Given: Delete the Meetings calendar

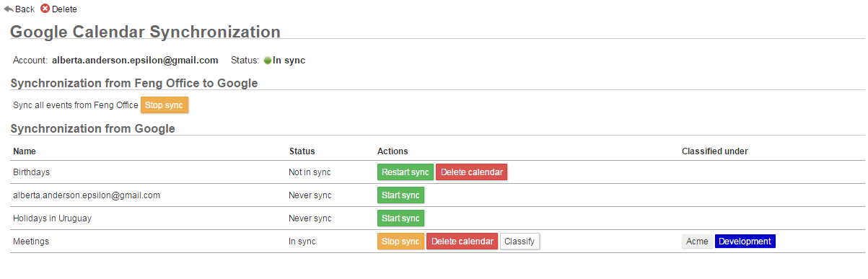Looking at the screenshot, I should [x=462, y=242].
